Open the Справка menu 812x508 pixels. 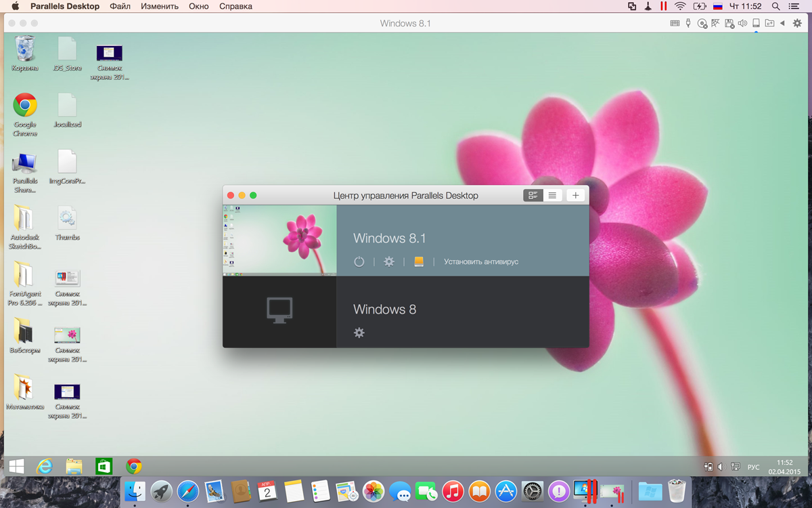point(235,6)
